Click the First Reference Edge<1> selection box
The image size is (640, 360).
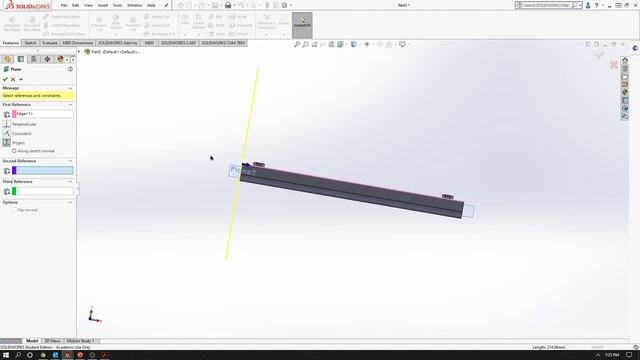pyautogui.click(x=42, y=114)
